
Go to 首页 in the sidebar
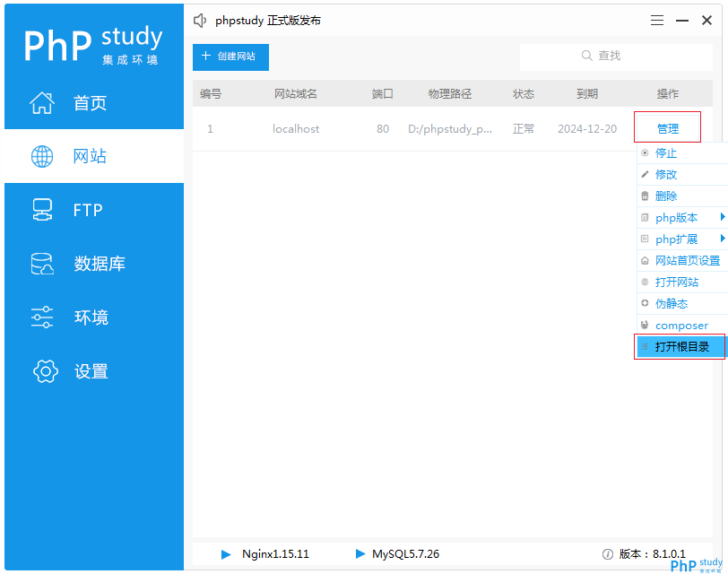[94, 102]
